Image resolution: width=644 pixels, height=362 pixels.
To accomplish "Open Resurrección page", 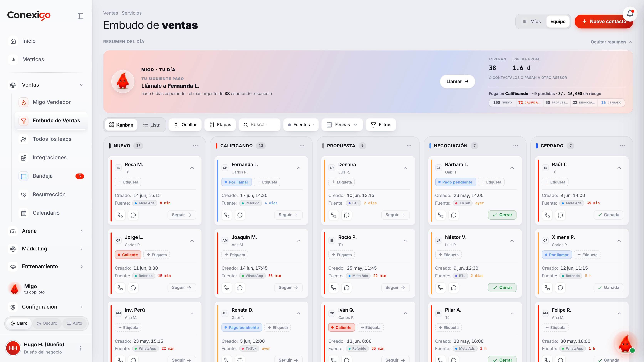I will [x=51, y=194].
